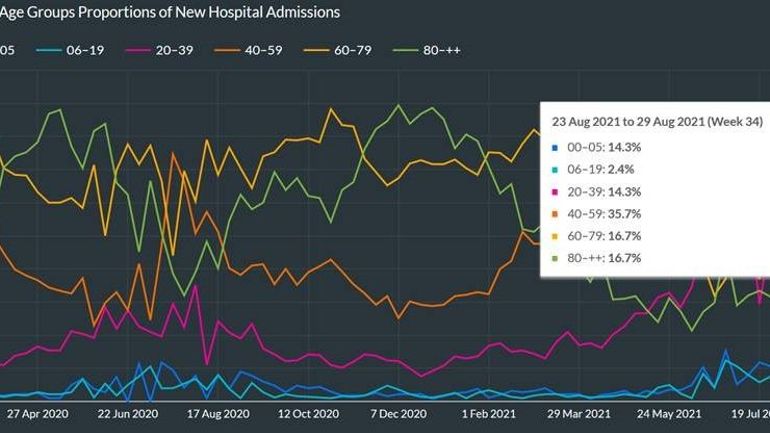
Task: Click the 29 Mar 2021 axis label
Action: coord(579,414)
